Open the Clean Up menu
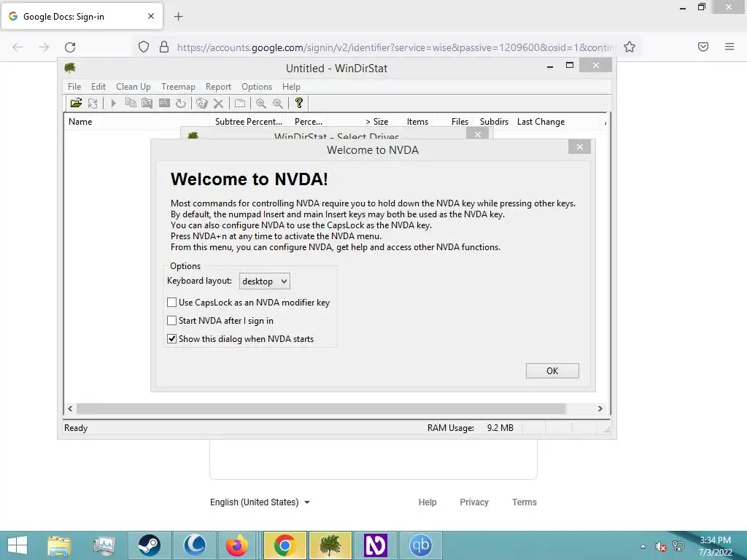This screenshot has height=560, width=747. coord(133,87)
